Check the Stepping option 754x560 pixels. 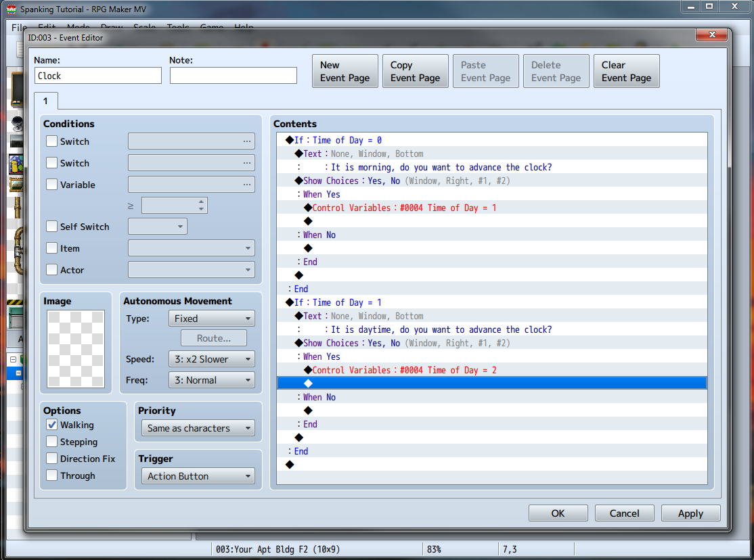pyautogui.click(x=51, y=442)
